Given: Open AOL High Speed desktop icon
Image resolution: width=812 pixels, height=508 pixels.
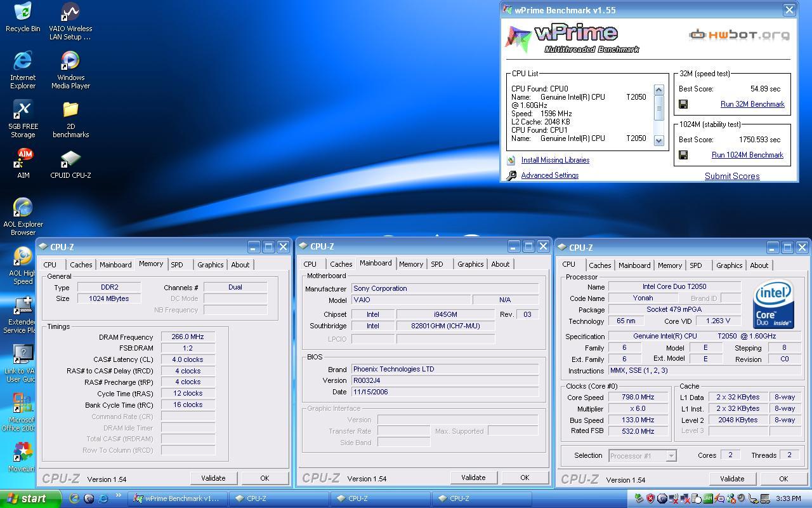Looking at the screenshot, I should pos(23,265).
